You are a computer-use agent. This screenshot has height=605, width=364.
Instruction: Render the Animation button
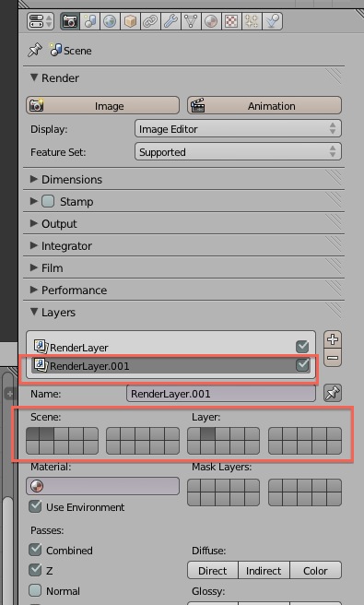[x=264, y=105]
